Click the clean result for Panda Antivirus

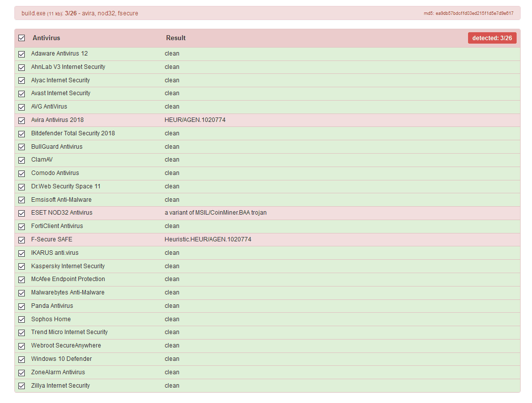(172, 306)
